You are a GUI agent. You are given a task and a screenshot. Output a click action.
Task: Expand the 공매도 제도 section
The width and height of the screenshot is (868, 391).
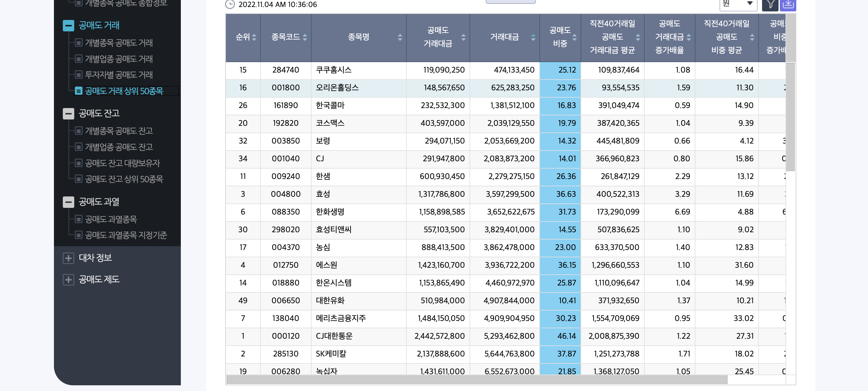[x=69, y=279]
